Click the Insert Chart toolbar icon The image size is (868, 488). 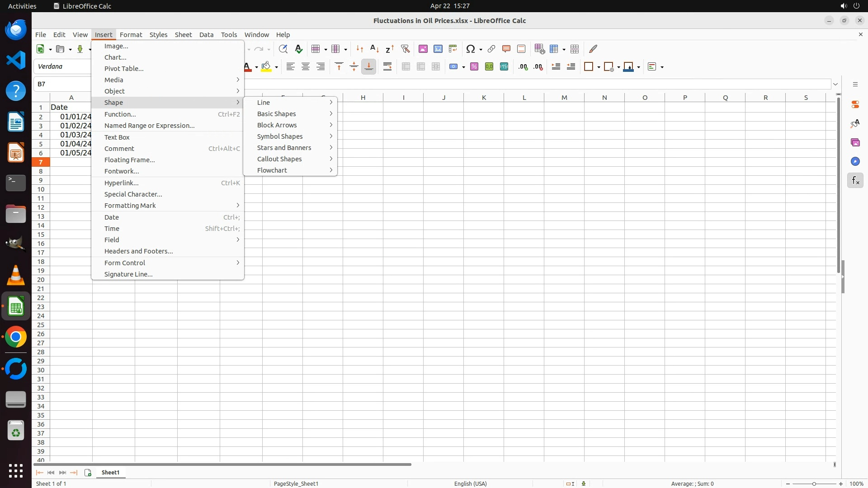(438, 49)
